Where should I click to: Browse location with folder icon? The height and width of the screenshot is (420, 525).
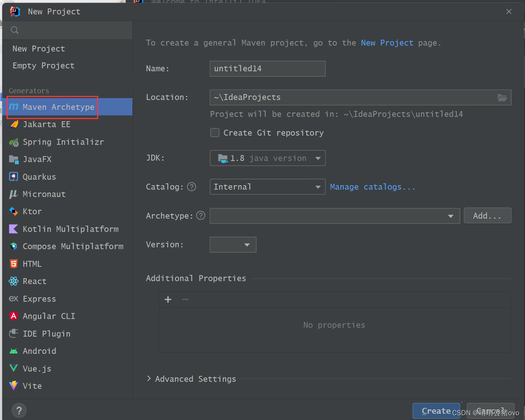[502, 97]
